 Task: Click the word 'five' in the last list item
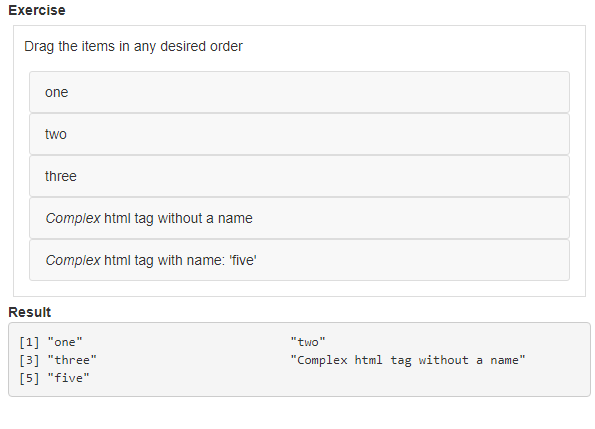click(243, 260)
